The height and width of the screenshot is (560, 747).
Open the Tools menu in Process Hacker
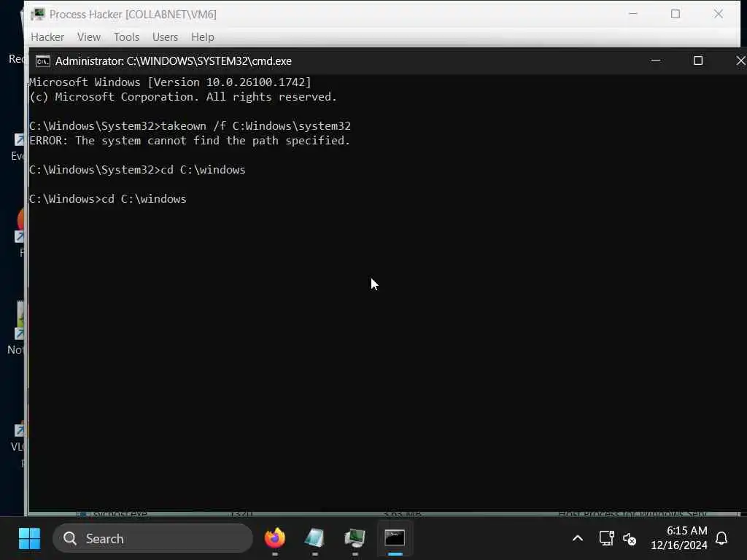tap(126, 37)
